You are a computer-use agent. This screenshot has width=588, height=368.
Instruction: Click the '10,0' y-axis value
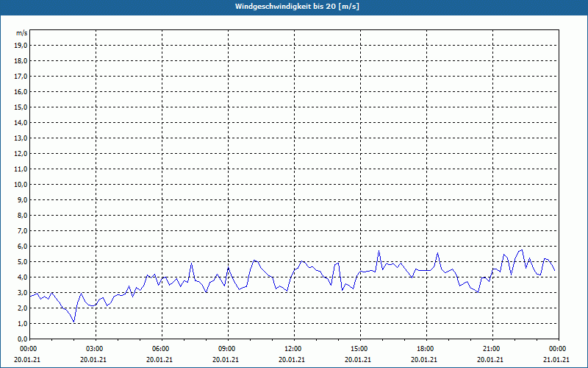[21, 185]
